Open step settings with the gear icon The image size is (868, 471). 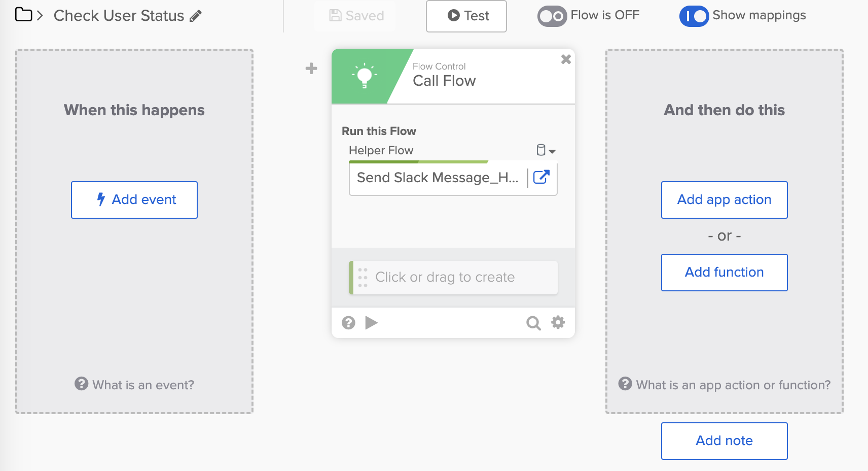558,322
